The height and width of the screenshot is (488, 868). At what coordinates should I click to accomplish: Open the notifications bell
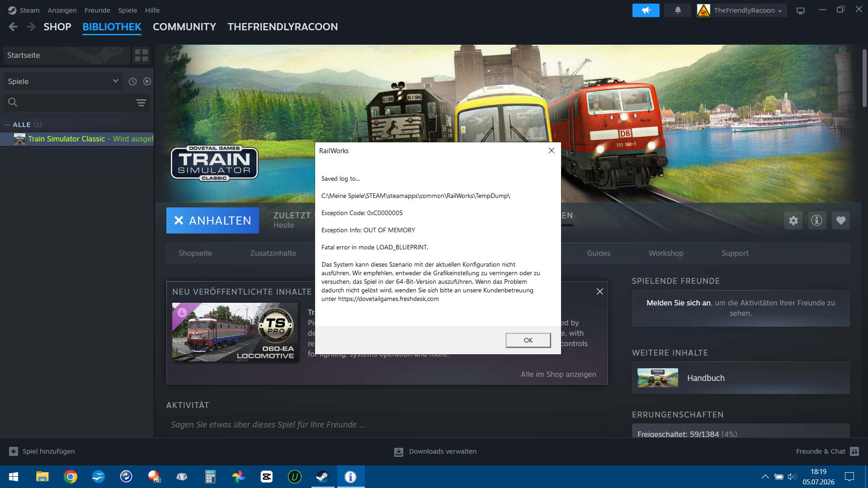point(678,10)
